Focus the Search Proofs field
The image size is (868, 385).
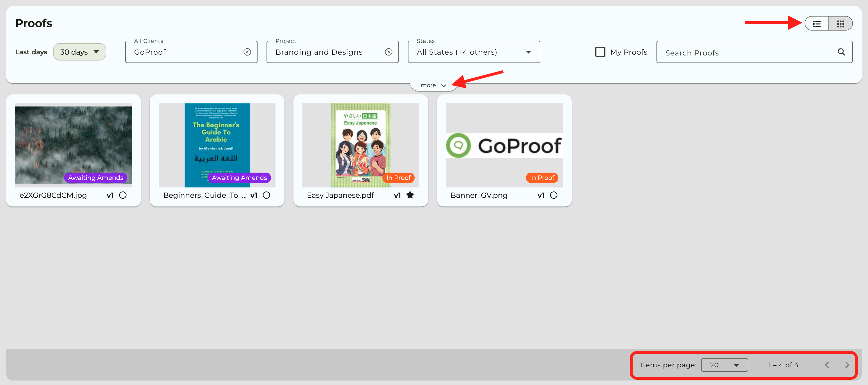(748, 53)
